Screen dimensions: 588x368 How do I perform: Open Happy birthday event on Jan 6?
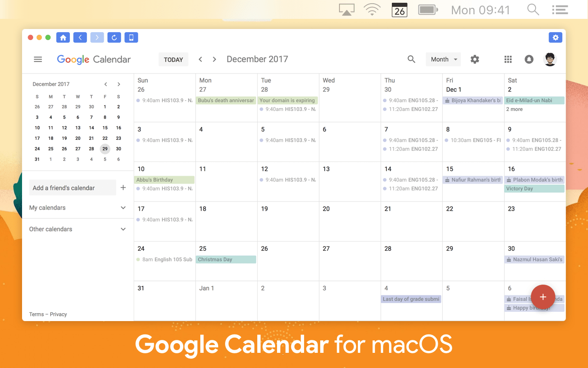tap(534, 308)
